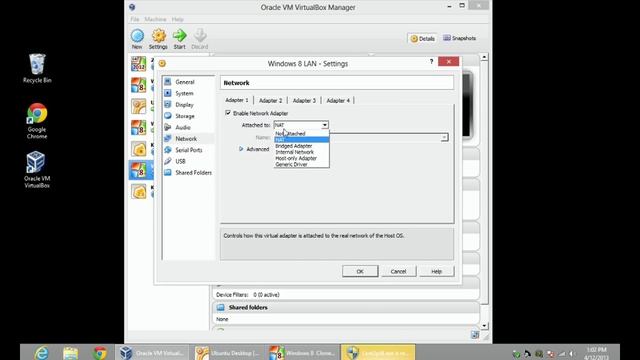The width and height of the screenshot is (640, 360).
Task: Choose Internal Network from the list
Action: point(302,152)
